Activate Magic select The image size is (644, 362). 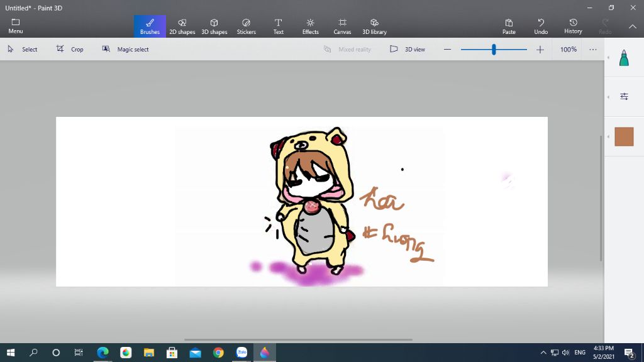point(125,49)
